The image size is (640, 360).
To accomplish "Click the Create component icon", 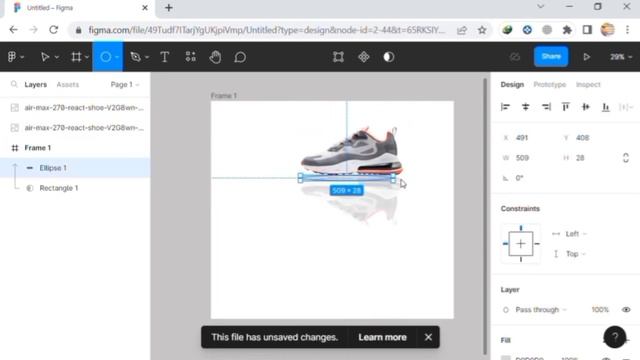I will pos(363,57).
